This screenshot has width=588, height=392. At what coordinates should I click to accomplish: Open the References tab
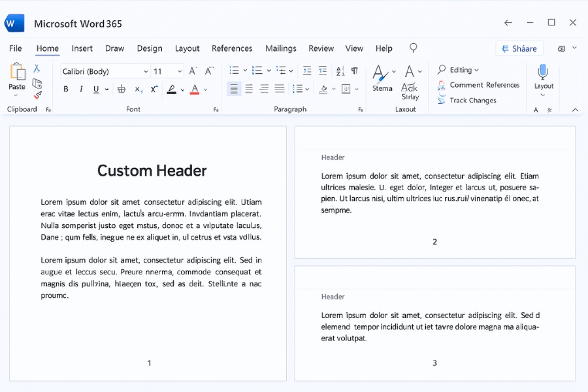tap(232, 48)
